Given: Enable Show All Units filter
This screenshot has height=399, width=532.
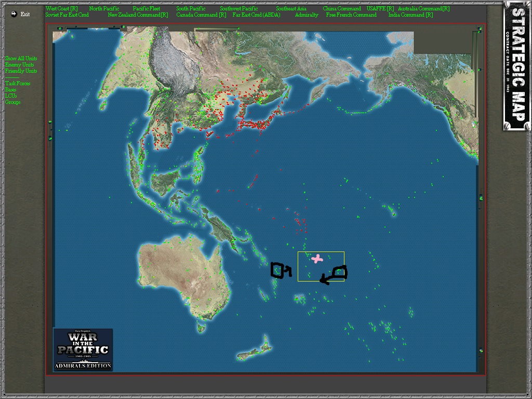Looking at the screenshot, I should pos(21,58).
